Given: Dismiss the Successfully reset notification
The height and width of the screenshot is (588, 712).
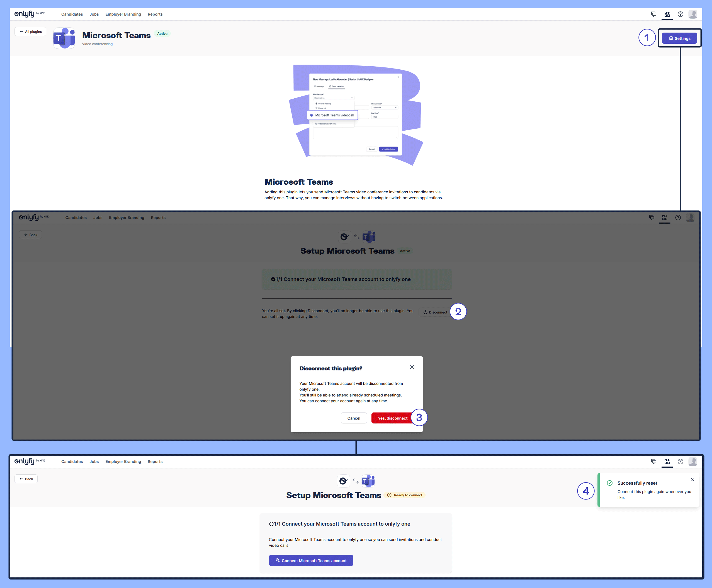Looking at the screenshot, I should coord(692,480).
